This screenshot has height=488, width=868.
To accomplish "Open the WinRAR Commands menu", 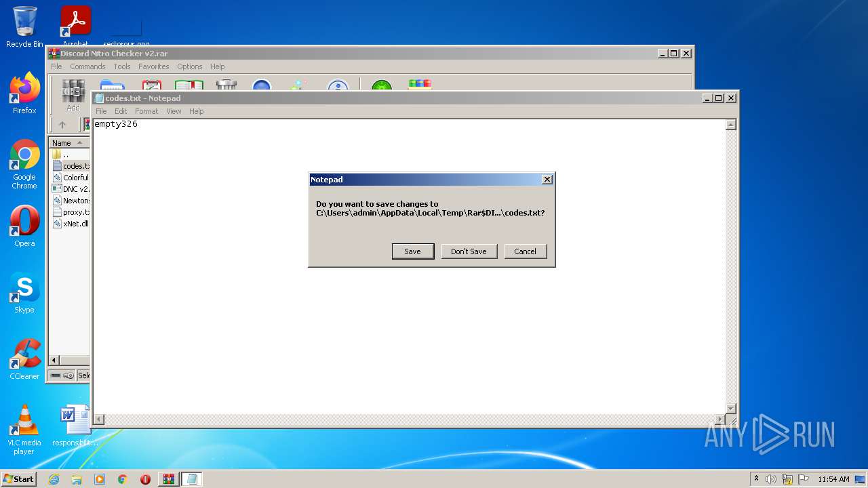I will click(x=87, y=66).
